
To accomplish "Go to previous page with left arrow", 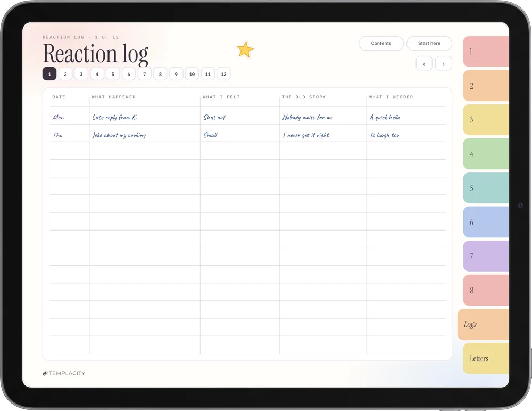I will pos(424,63).
